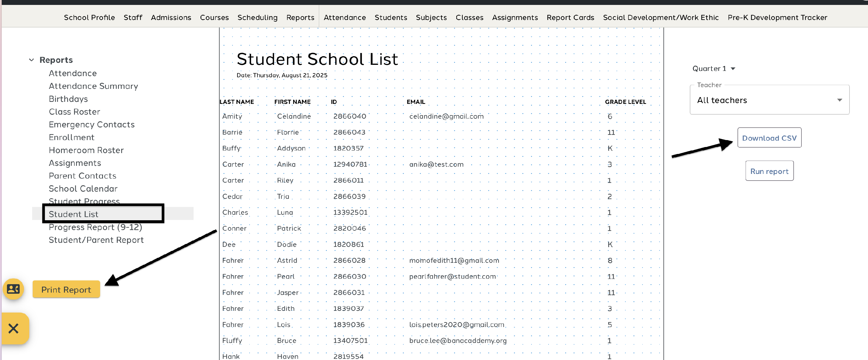Select Parent Contacts report
The width and height of the screenshot is (868, 360).
[82, 176]
